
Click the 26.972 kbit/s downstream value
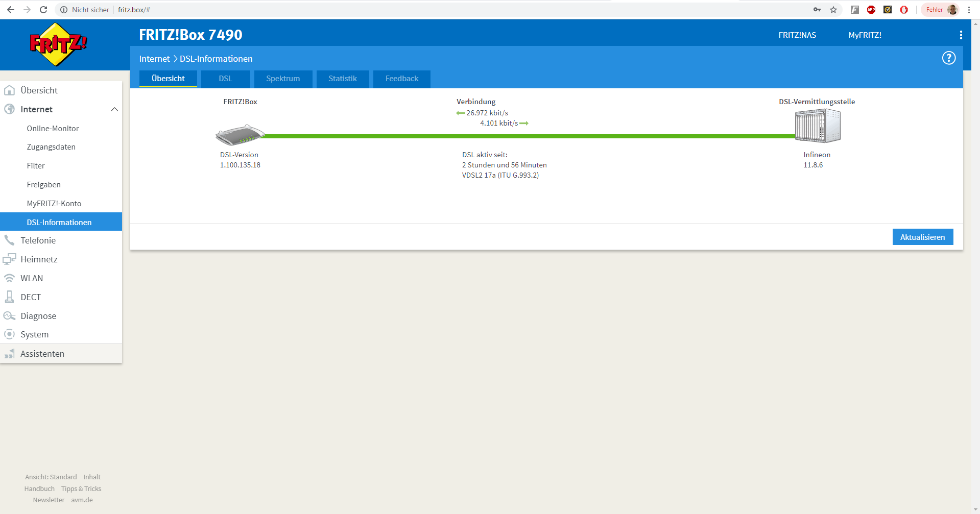tap(487, 113)
